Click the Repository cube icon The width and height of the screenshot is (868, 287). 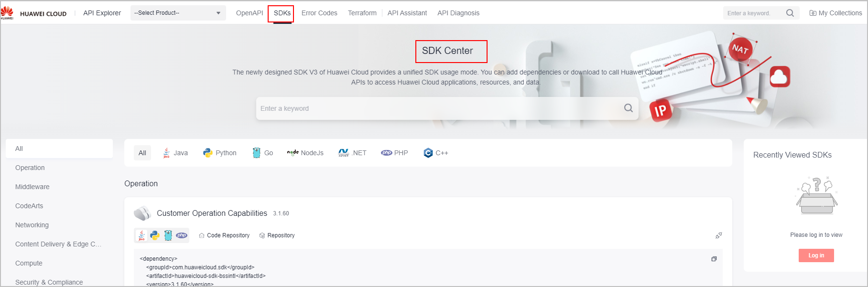click(x=262, y=235)
